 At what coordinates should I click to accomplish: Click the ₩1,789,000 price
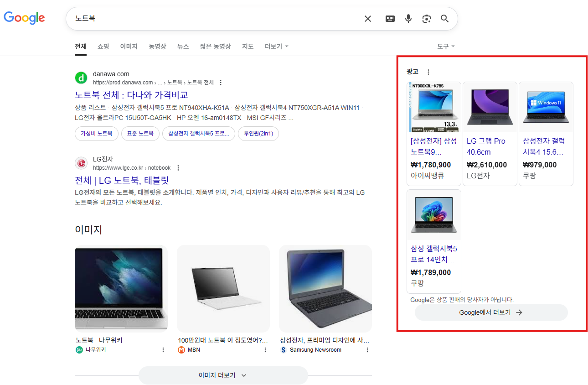click(x=431, y=272)
